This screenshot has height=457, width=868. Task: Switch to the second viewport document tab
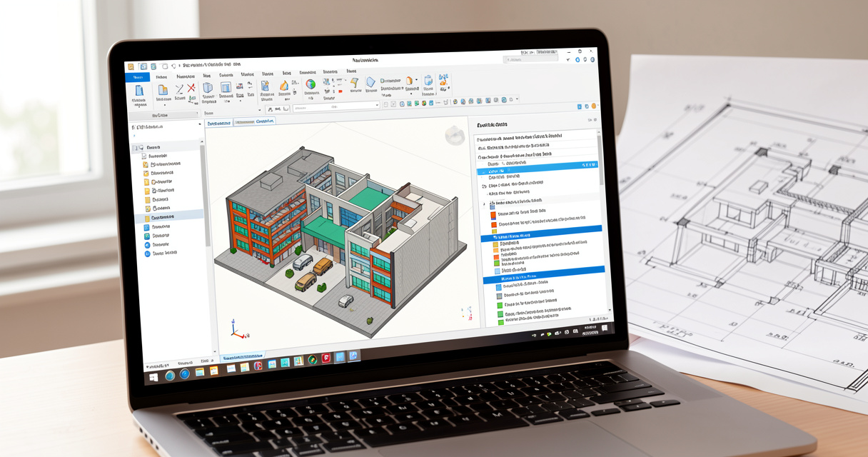tap(255, 122)
